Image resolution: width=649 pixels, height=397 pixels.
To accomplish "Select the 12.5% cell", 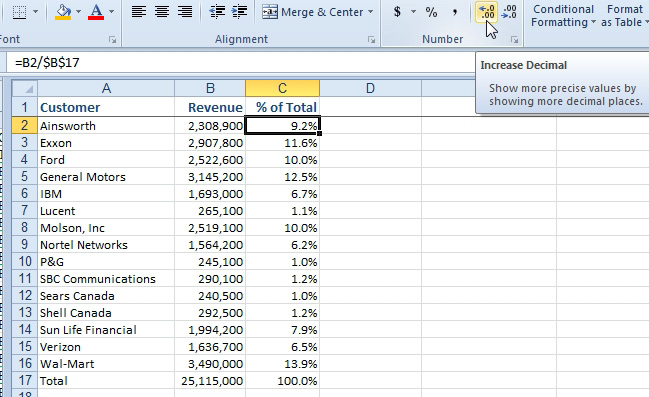I will pyautogui.click(x=282, y=177).
